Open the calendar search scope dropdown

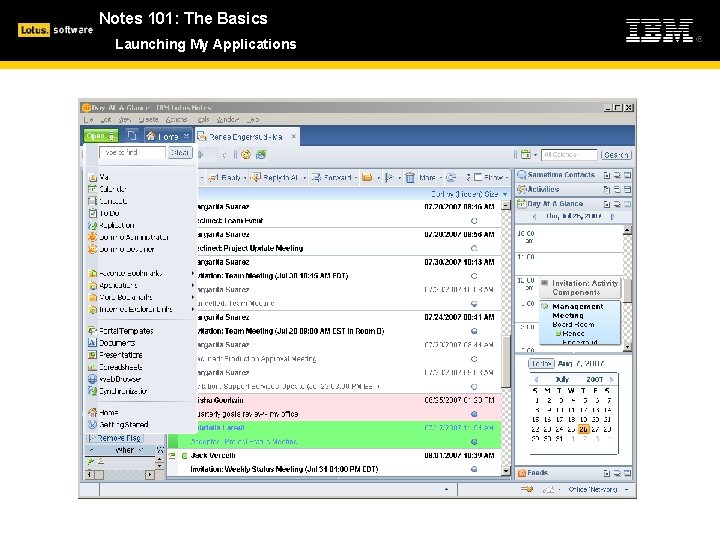pos(535,155)
